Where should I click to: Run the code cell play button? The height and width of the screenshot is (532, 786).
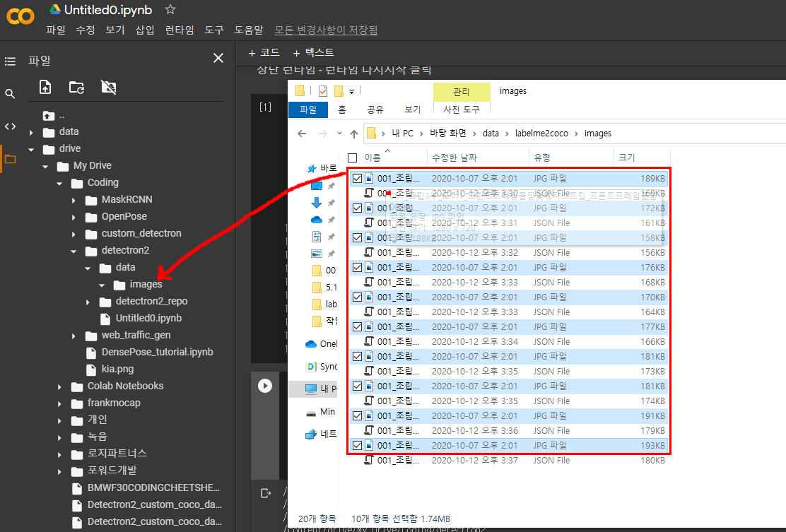coord(265,385)
